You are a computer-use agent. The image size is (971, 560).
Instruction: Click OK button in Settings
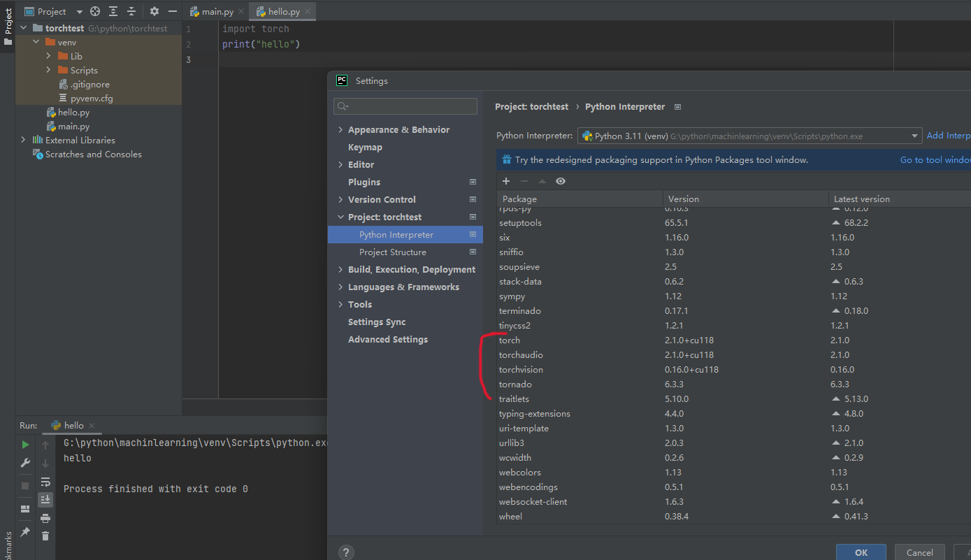[861, 552]
